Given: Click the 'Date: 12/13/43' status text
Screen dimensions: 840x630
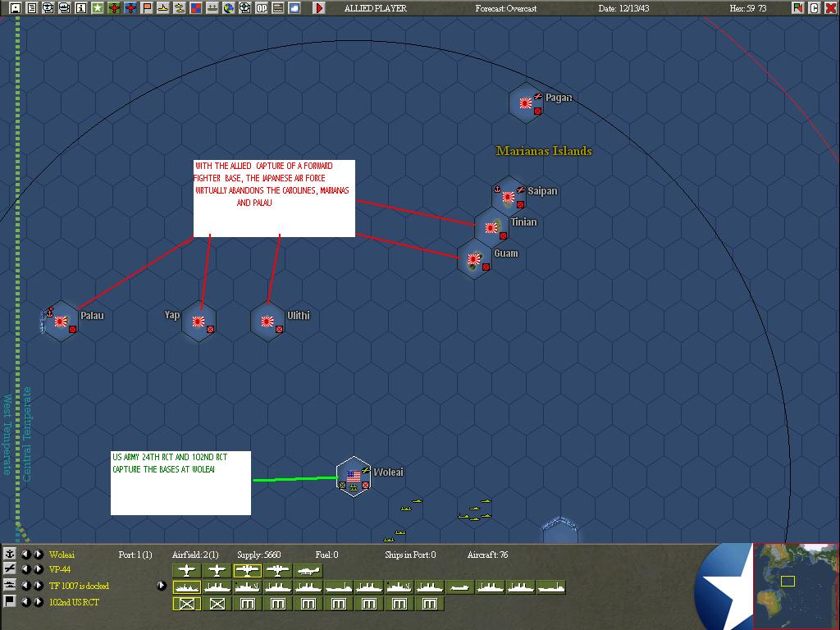Looking at the screenshot, I should click(623, 8).
